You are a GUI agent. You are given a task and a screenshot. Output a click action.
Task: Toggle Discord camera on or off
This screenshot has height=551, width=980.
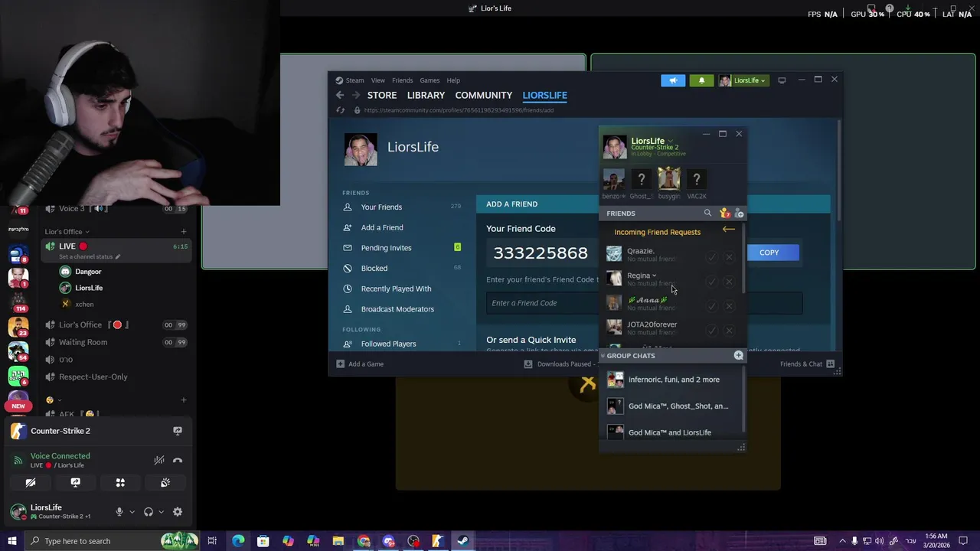[31, 483]
